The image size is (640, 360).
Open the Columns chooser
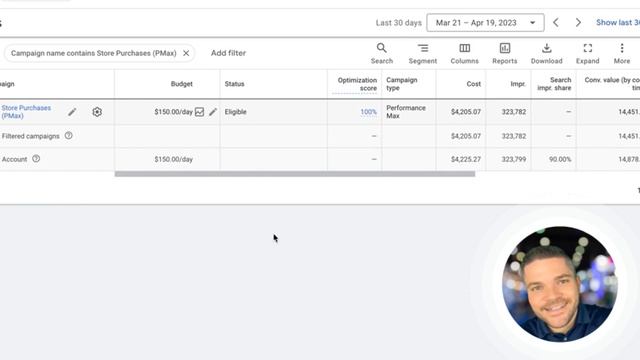click(464, 53)
